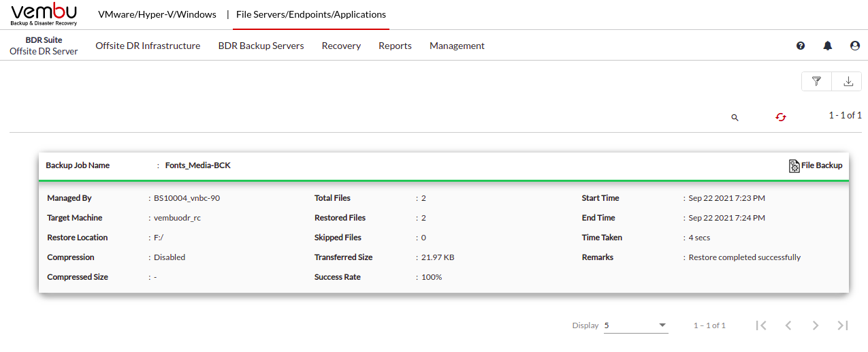The width and height of the screenshot is (868, 352).
Task: Open the Reports menu
Action: 395,46
